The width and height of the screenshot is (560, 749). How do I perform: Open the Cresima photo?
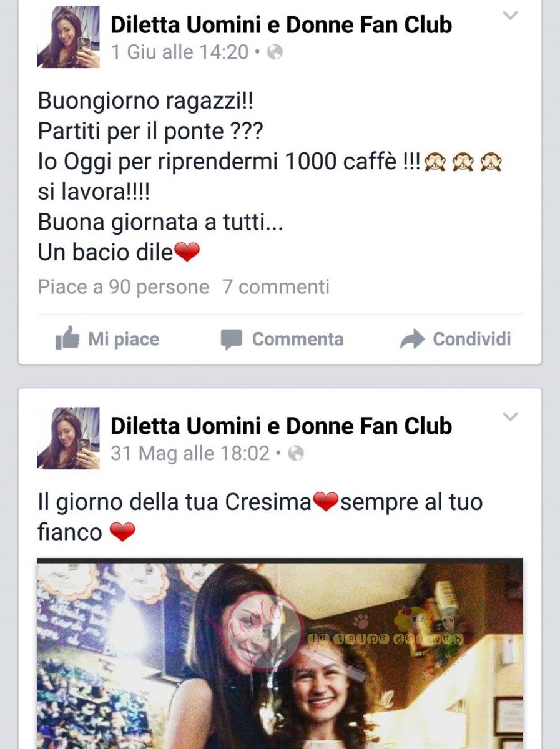pyautogui.click(x=280, y=654)
